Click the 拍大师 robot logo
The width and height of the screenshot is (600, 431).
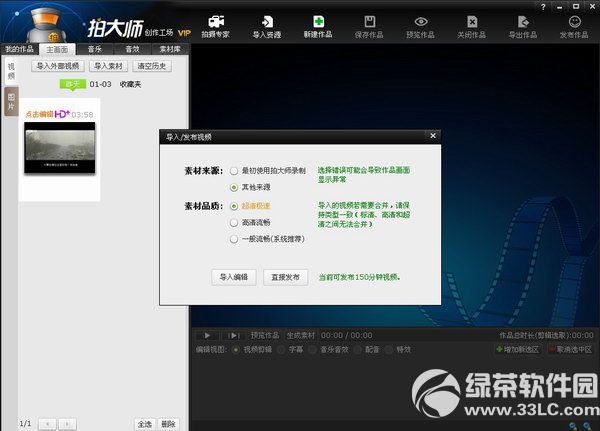point(46,25)
